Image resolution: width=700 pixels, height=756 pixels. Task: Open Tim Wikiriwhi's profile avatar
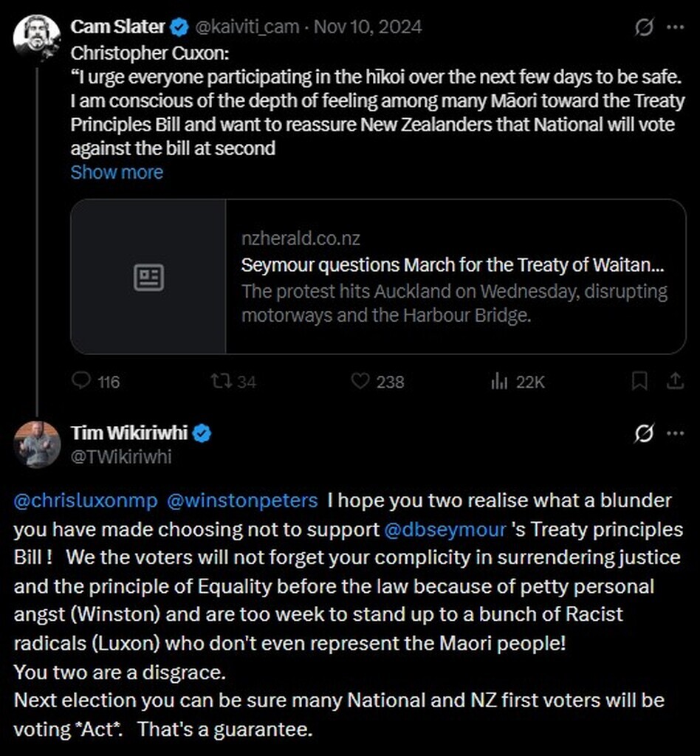pos(36,444)
